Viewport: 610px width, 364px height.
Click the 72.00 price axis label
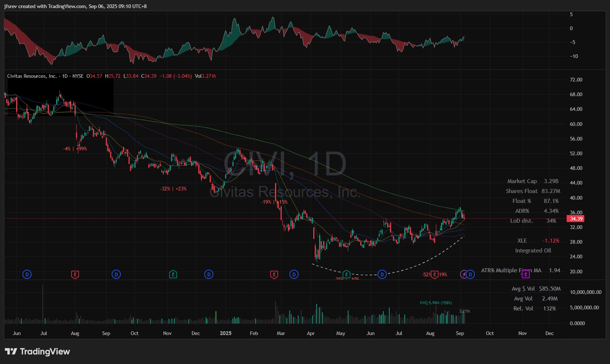pyautogui.click(x=576, y=80)
